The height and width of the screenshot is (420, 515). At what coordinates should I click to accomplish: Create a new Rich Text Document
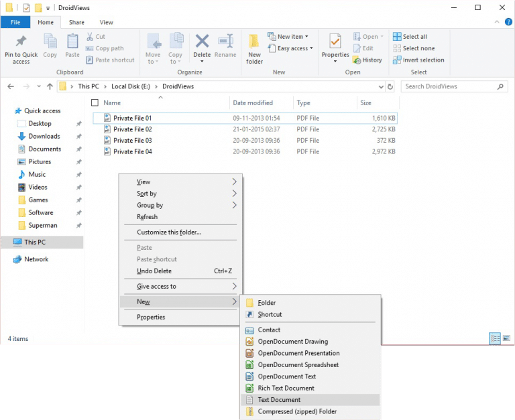pos(310,388)
